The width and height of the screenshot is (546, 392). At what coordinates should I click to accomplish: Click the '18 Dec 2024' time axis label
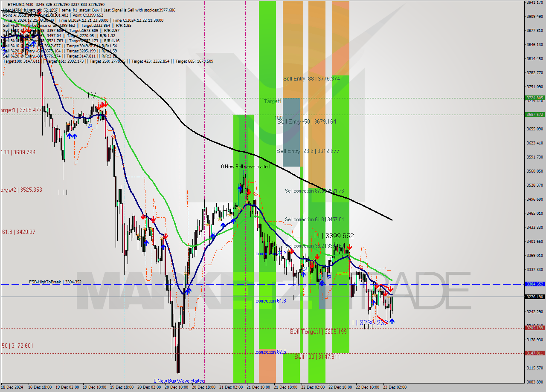point(12,387)
